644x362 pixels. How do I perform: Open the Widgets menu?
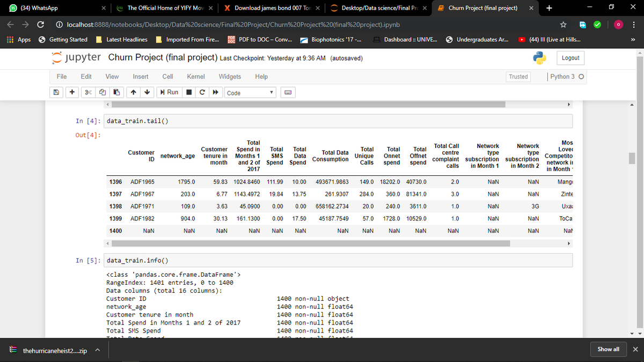[230, 77]
